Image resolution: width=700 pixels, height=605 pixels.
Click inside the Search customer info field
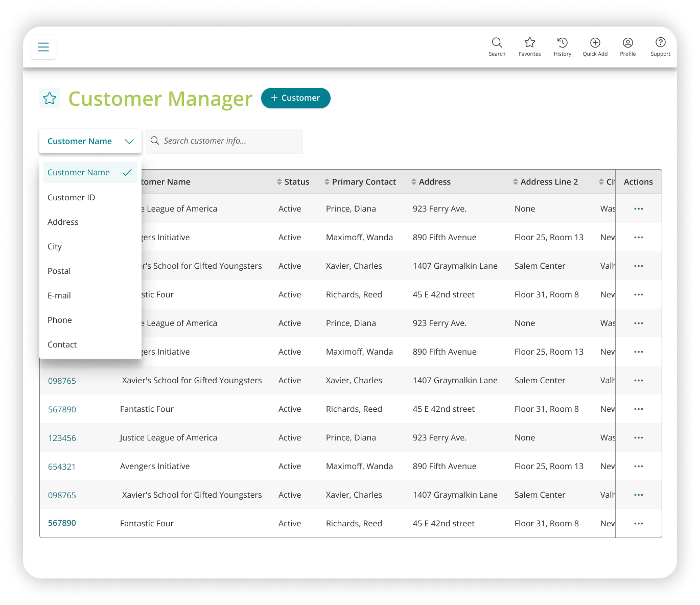click(x=224, y=141)
